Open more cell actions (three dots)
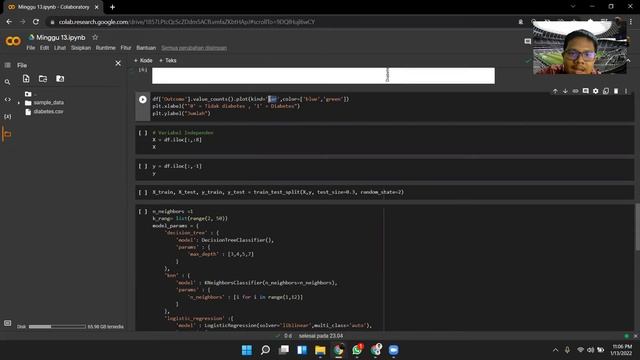This screenshot has width=640, height=360. coord(626,91)
